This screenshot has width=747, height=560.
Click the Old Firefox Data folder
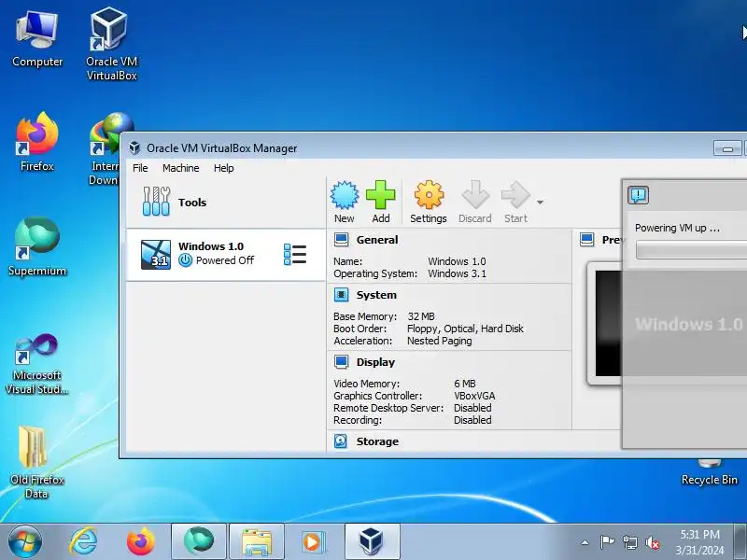click(x=37, y=462)
